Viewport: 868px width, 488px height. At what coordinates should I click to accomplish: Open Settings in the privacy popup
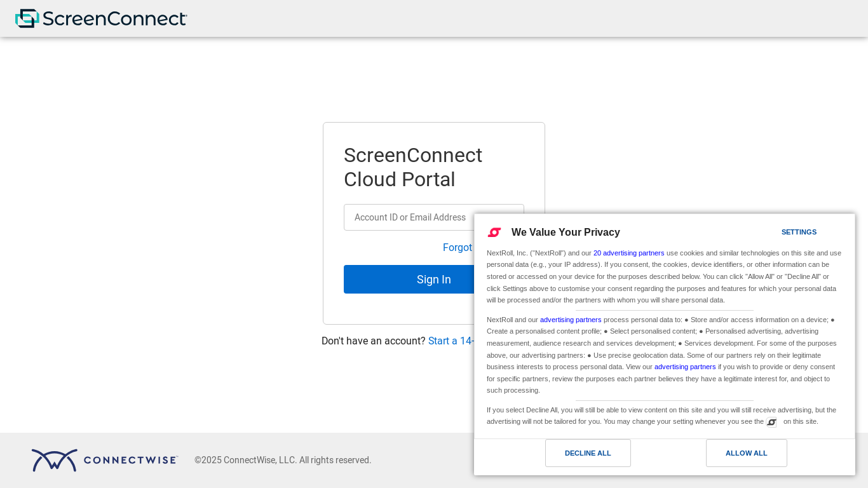click(799, 232)
